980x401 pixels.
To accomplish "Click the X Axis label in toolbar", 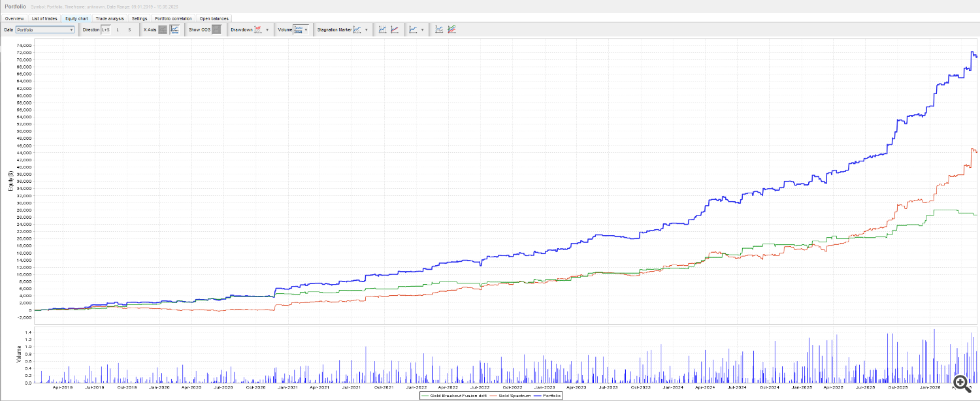I will (150, 29).
